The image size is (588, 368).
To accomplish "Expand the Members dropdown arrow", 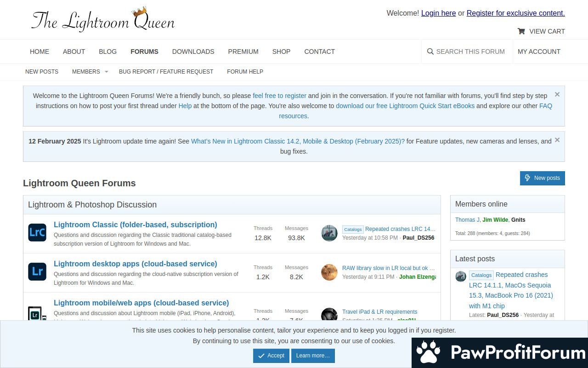I will (x=106, y=72).
